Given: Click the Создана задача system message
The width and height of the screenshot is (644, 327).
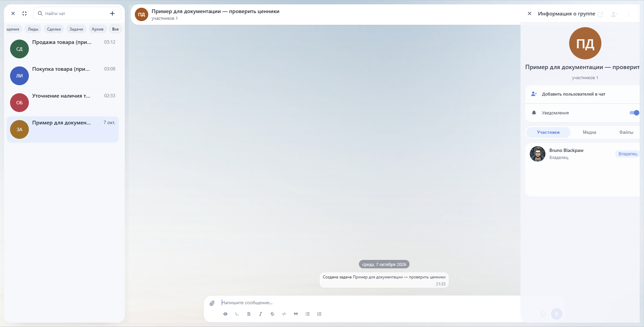Looking at the screenshot, I should pos(384,280).
